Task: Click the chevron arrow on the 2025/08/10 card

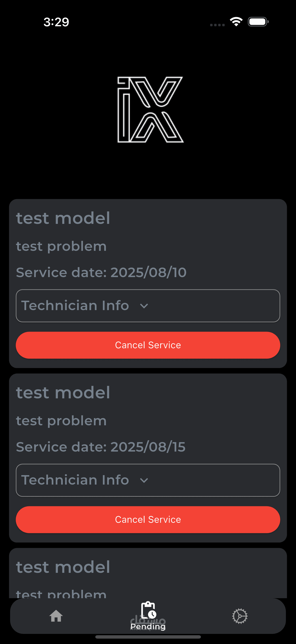Action: coord(144,306)
